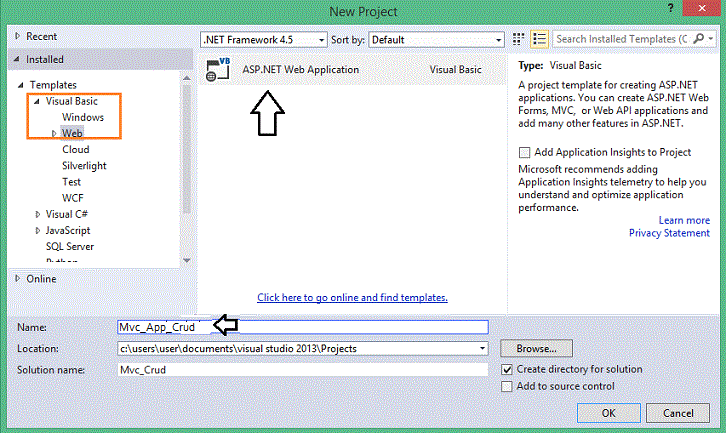Collapse the Templates tree node
The height and width of the screenshot is (433, 726).
[21, 85]
